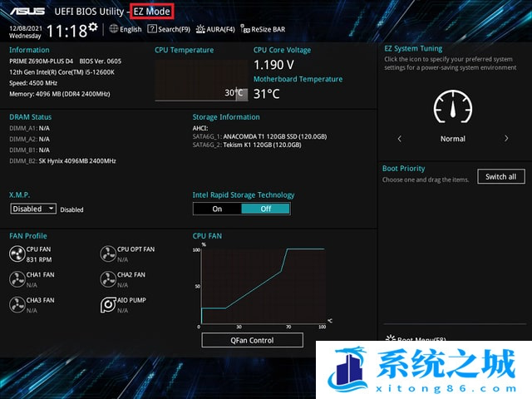
Task: Click the EZ Mode title label
Action: pos(151,11)
